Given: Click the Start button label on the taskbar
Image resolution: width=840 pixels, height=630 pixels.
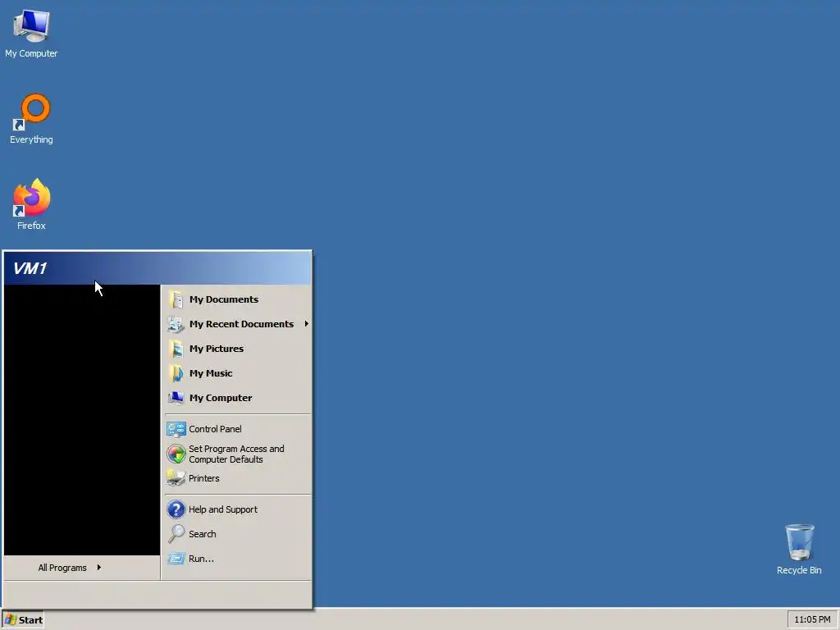Looking at the screenshot, I should click(x=30, y=620).
